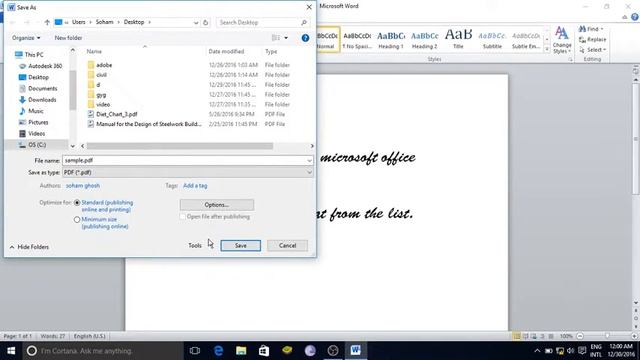Click Word's zoom slider in status bar
The height and width of the screenshot is (360, 640).
[607, 336]
